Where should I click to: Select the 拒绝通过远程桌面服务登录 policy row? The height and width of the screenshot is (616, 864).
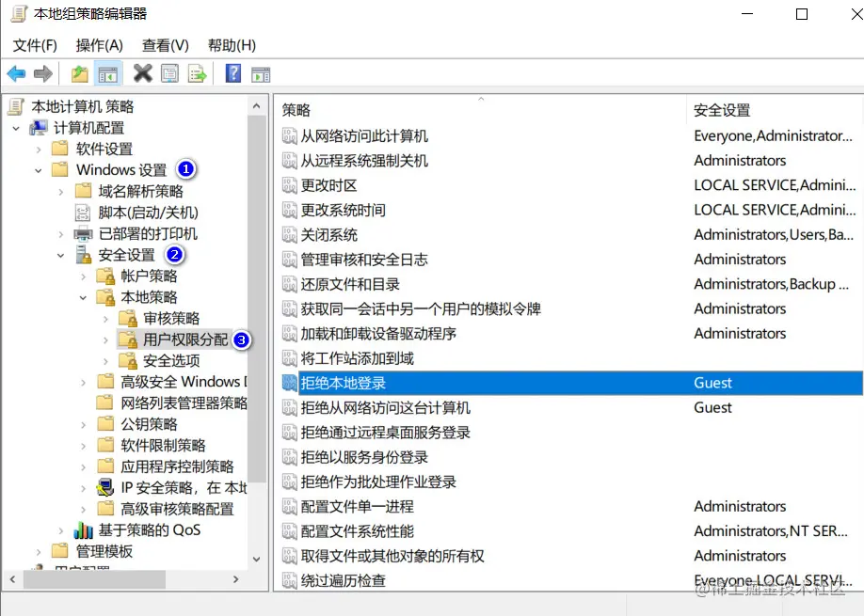point(569,432)
